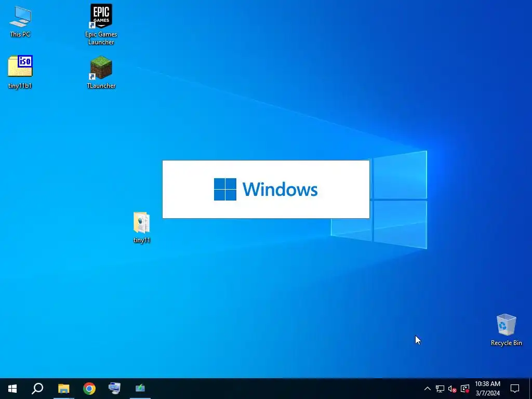Click the Show desktop sliver at the taskbar edge
532x399 pixels.
530,389
